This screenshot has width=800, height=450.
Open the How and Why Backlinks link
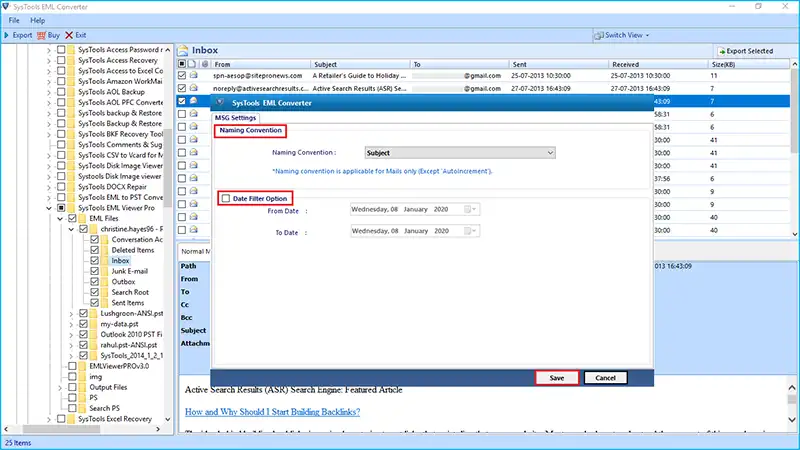pos(272,412)
